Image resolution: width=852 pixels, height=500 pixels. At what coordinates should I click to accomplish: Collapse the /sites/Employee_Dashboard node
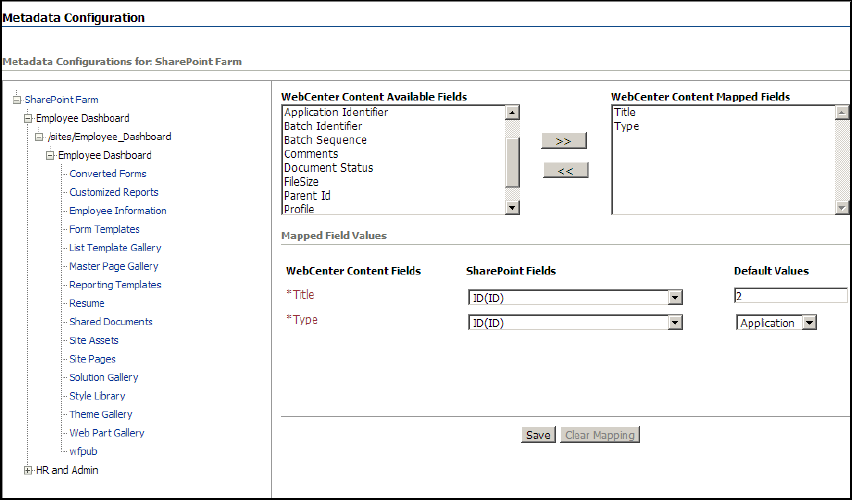pos(39,137)
